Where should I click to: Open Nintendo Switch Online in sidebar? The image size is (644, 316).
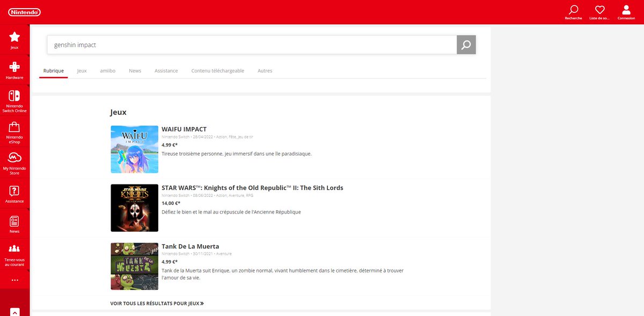[x=14, y=101]
